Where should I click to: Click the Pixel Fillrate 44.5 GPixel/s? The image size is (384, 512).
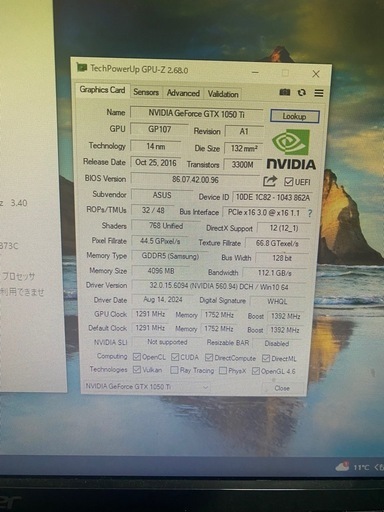pos(160,241)
